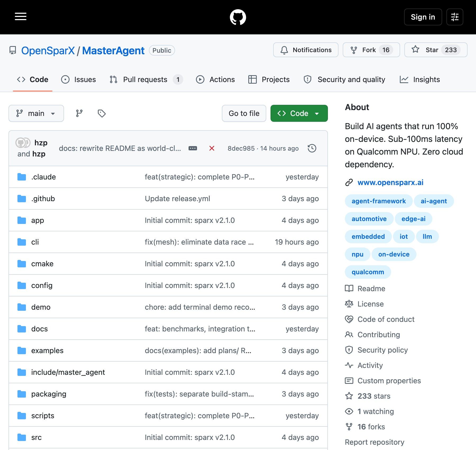Screen dimensions: 476x450
Task: Expand the green Code dropdown
Action: click(299, 113)
